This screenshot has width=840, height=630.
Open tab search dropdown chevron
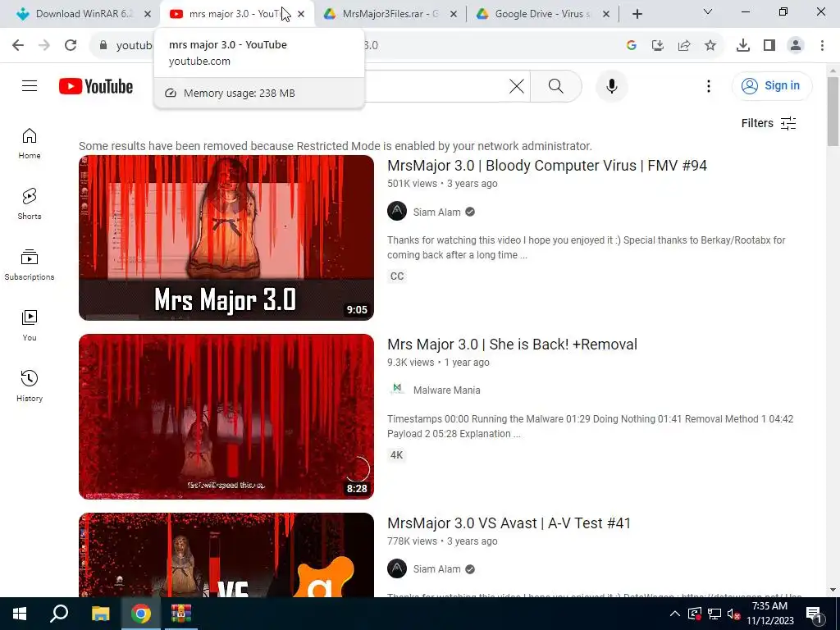(708, 11)
